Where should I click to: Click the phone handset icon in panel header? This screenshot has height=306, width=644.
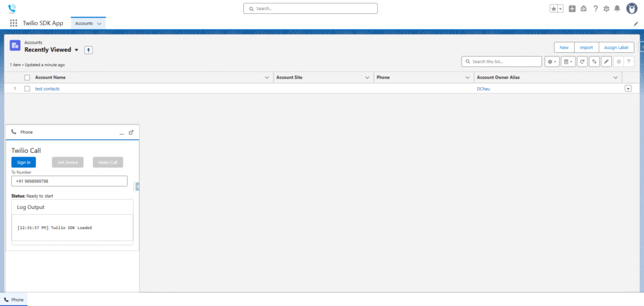tap(14, 132)
